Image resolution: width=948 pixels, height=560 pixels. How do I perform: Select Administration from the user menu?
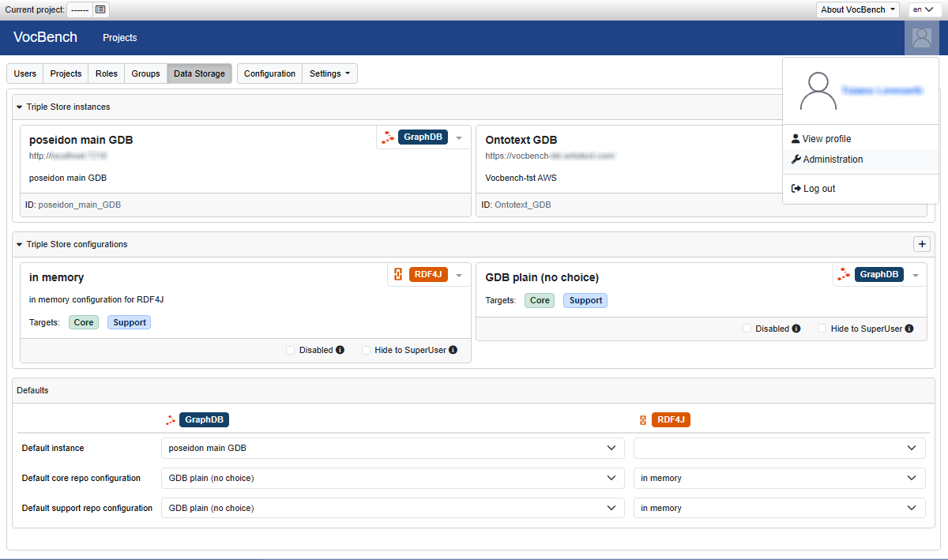coord(833,160)
